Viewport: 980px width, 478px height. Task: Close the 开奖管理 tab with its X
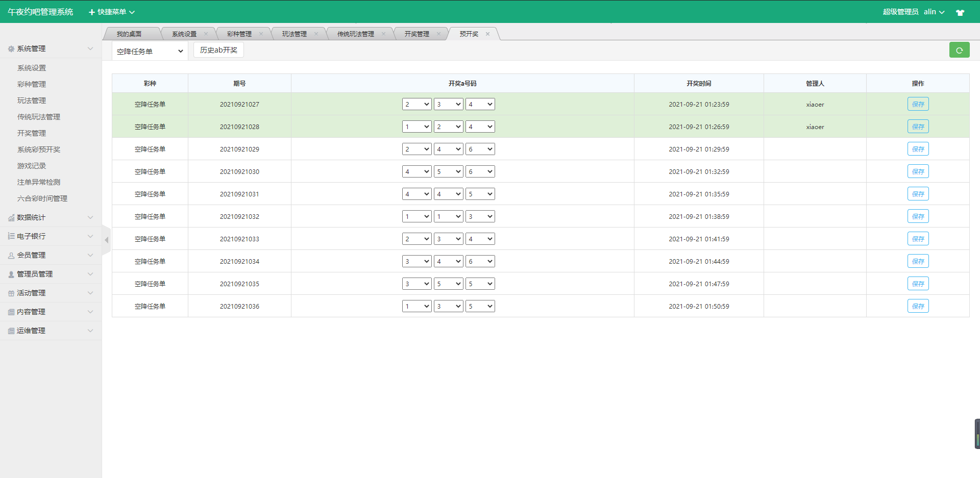point(438,34)
